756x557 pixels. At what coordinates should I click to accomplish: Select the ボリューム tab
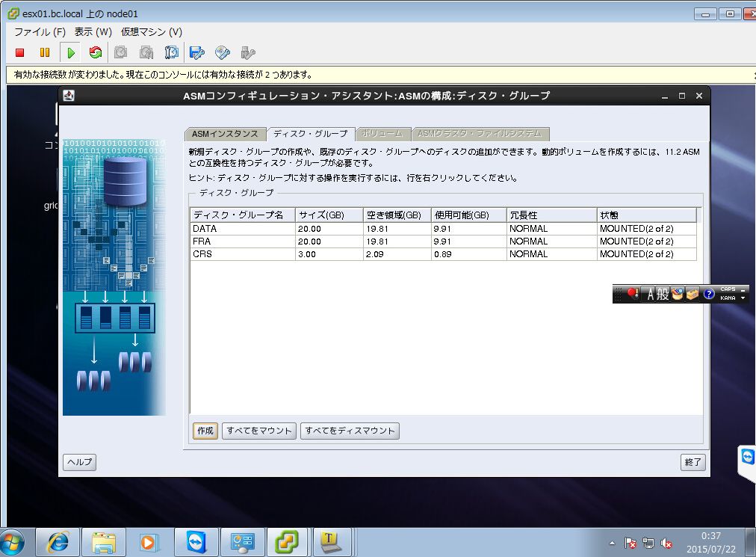pos(382,133)
